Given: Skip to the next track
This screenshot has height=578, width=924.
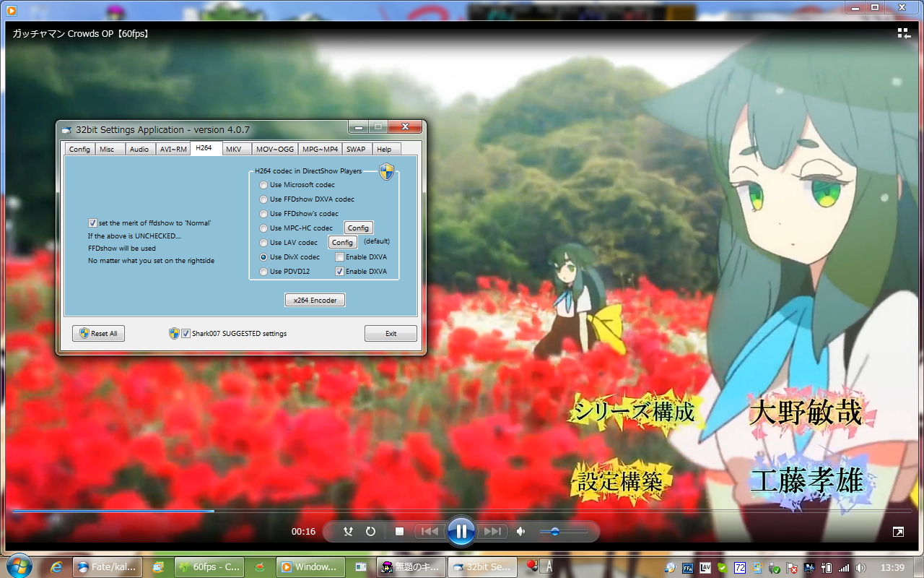Looking at the screenshot, I should pyautogui.click(x=492, y=532).
